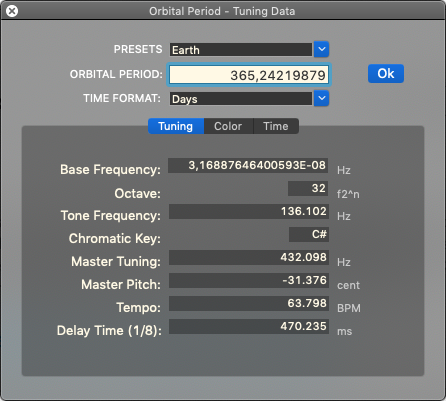This screenshot has height=401, width=446.
Task: Confirm with the Ok button
Action: [x=386, y=73]
